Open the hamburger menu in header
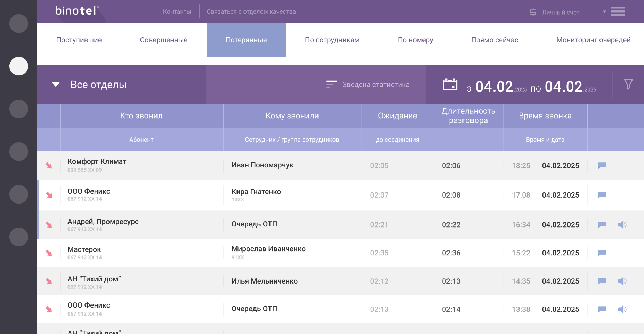The image size is (644, 334). point(618,11)
